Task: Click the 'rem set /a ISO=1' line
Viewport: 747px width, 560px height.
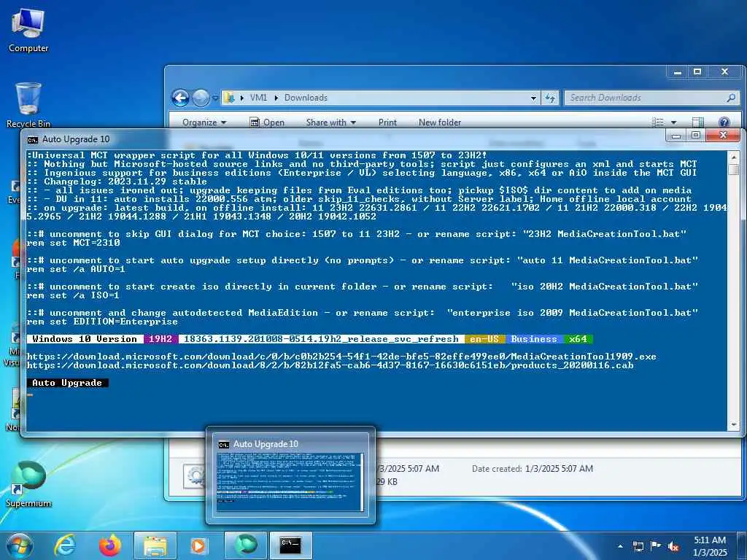Action: click(x=74, y=296)
